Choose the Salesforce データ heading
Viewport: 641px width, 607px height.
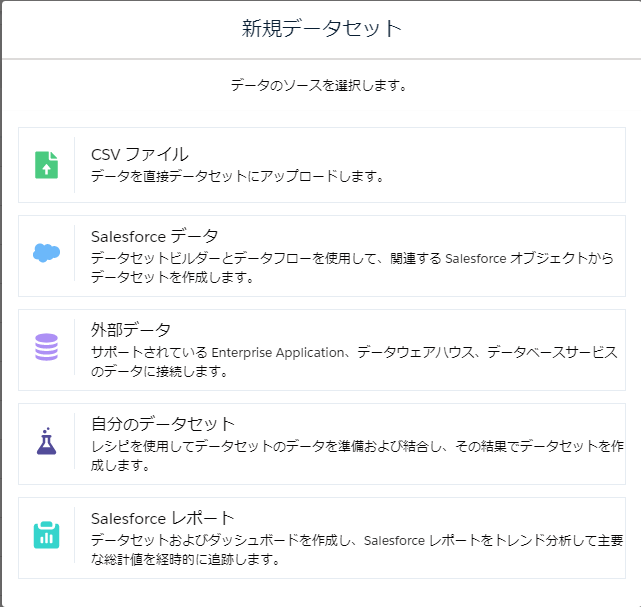pos(154,237)
